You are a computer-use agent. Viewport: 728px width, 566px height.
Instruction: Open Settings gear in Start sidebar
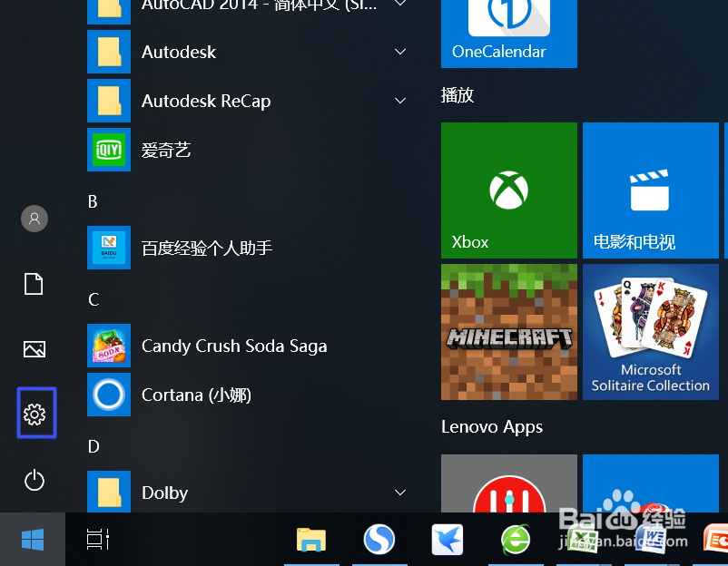click(34, 414)
